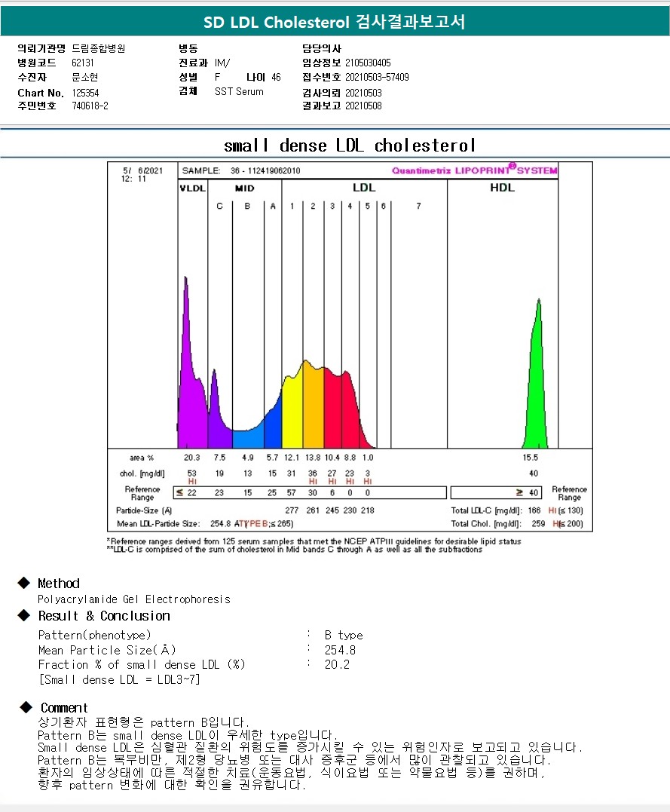Click the Quantimetrix LIPOPRINT SYSTEM logo

point(474,170)
